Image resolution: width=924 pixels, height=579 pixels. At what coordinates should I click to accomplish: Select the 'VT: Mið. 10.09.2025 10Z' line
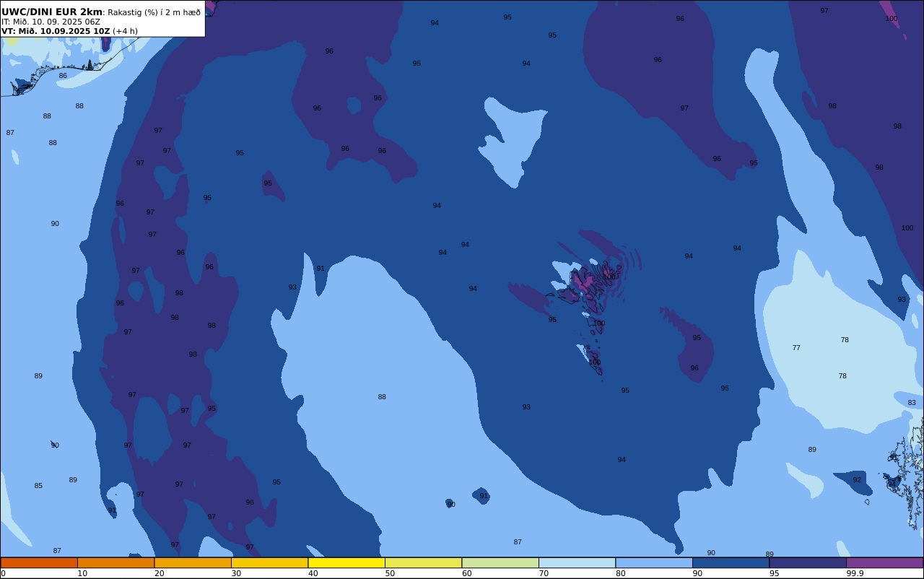pos(56,31)
